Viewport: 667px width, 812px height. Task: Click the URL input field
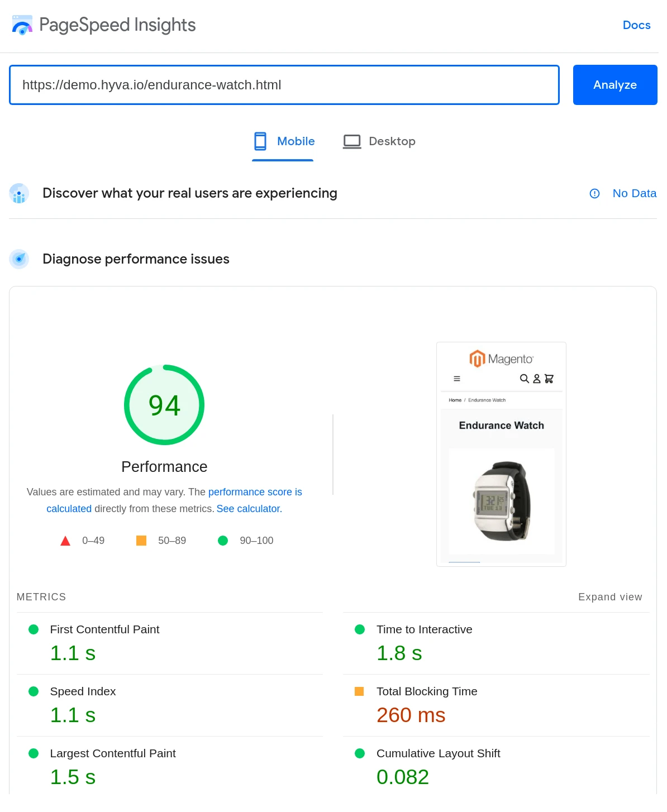(x=284, y=85)
